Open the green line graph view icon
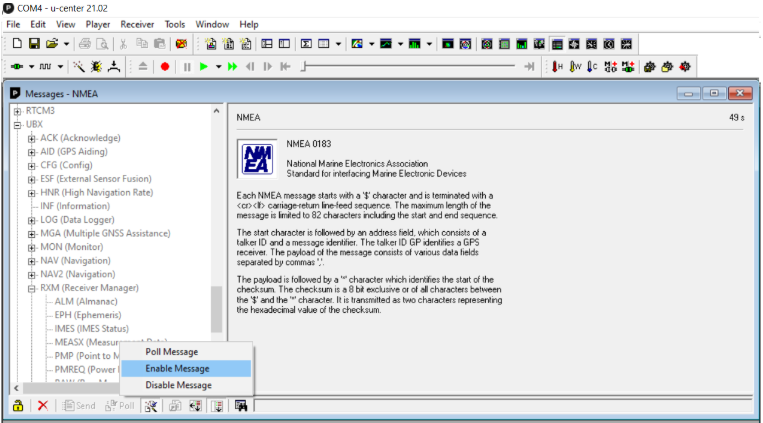The height and width of the screenshot is (423, 763). click(386, 44)
